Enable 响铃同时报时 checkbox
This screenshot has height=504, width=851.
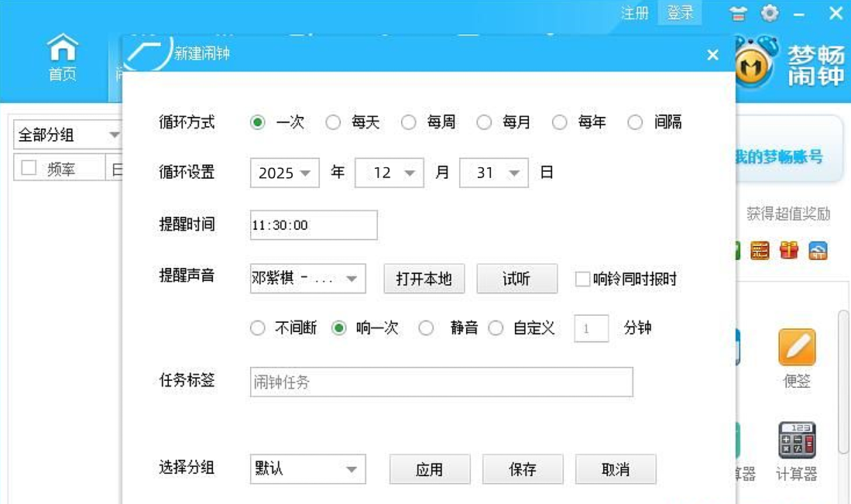pos(582,279)
